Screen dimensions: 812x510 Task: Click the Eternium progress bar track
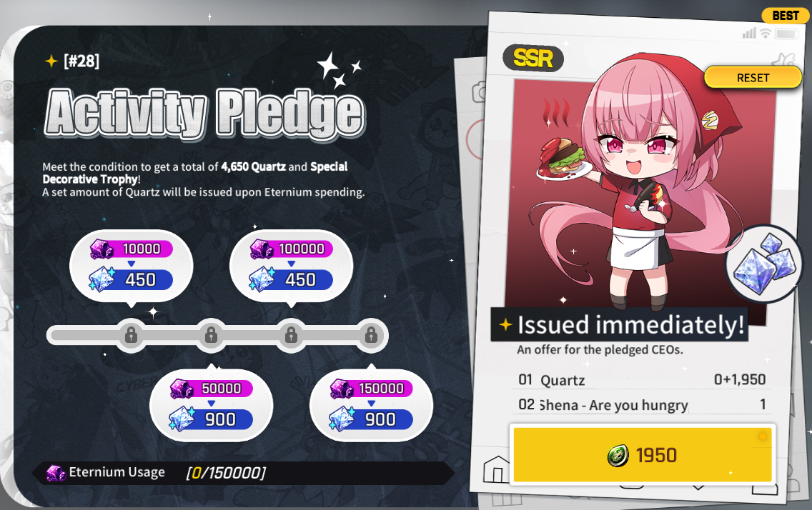217,335
